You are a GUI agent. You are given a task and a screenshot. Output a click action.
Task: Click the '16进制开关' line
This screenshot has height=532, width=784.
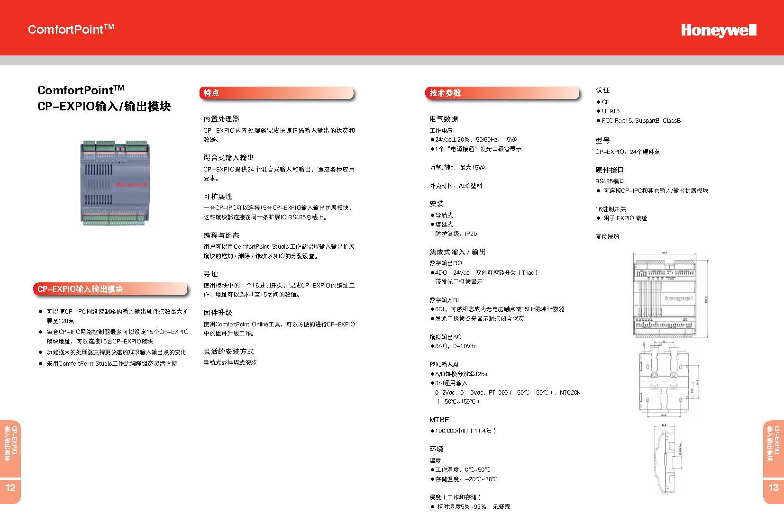pos(611,209)
